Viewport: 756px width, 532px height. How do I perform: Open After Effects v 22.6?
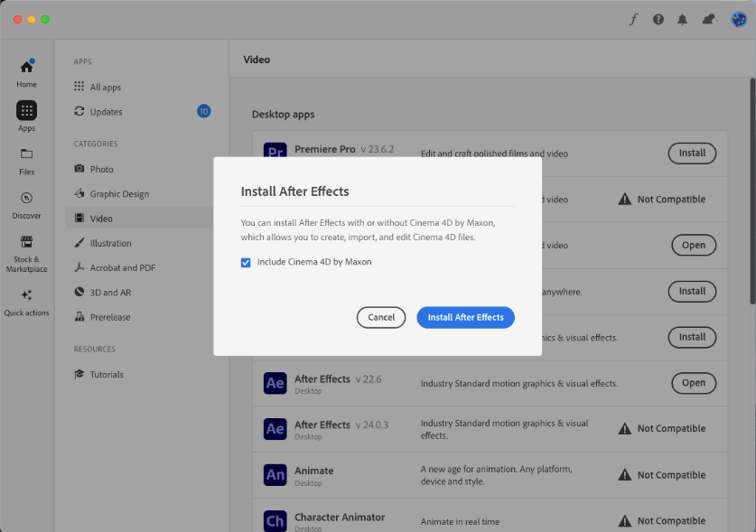pos(694,383)
